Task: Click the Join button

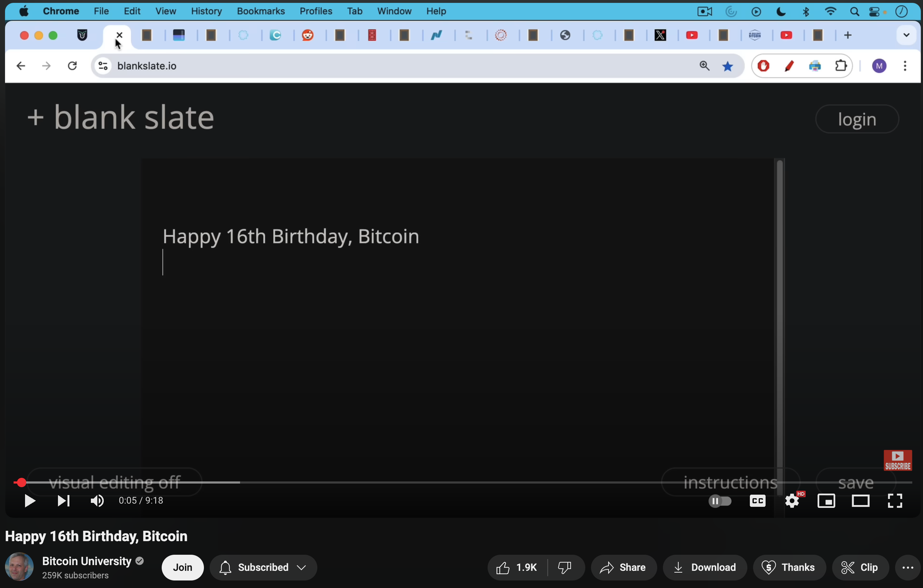Action: point(182,567)
